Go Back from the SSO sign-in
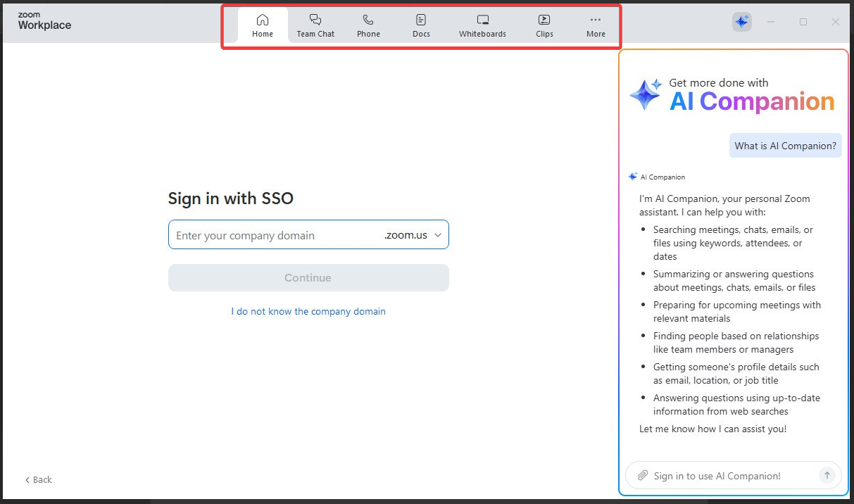The width and height of the screenshot is (854, 504). (x=39, y=479)
